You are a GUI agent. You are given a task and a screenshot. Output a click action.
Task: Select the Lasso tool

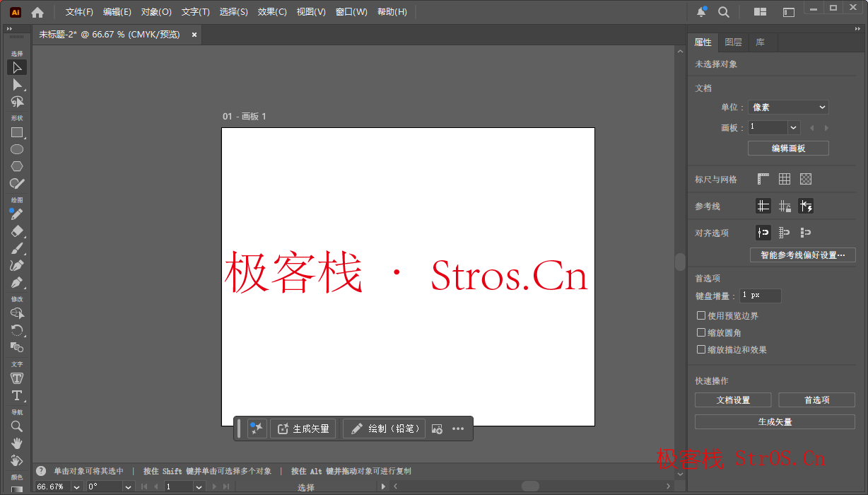pos(17,101)
